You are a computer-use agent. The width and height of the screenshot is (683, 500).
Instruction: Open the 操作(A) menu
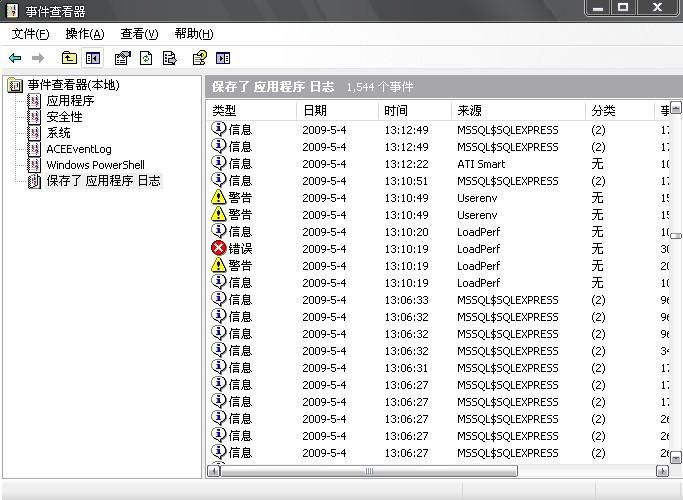pos(84,34)
